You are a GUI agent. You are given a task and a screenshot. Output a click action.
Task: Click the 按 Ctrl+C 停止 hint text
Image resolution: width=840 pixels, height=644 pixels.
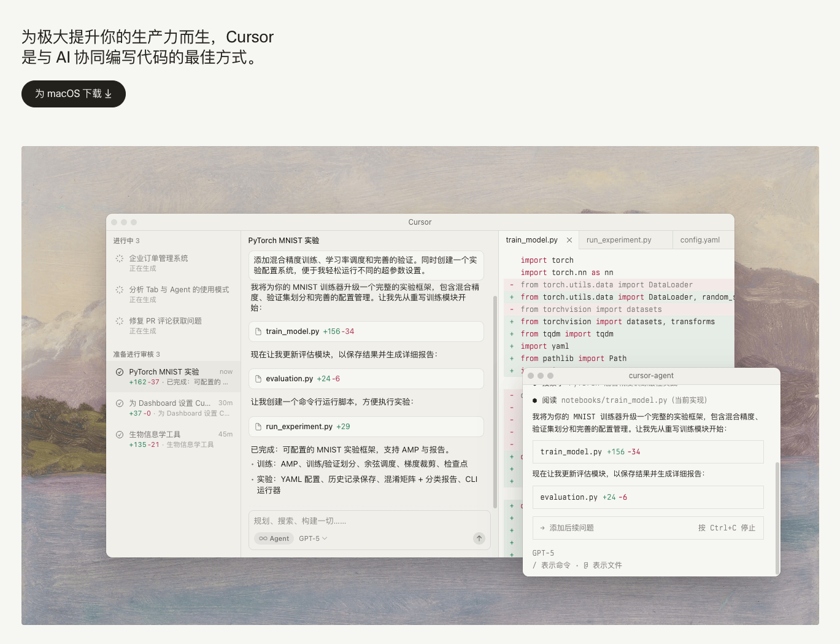(726, 528)
